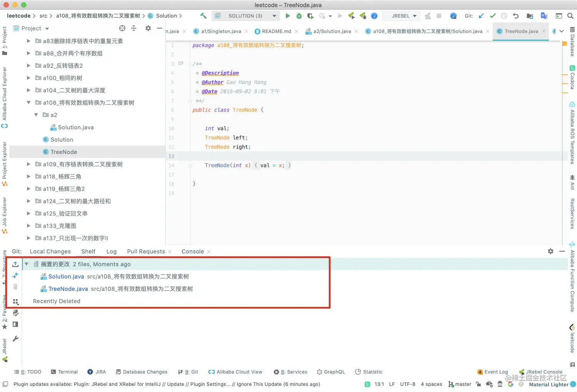Run the SOLUTION configuration with the green play icon
577x392 pixels.
coord(288,16)
